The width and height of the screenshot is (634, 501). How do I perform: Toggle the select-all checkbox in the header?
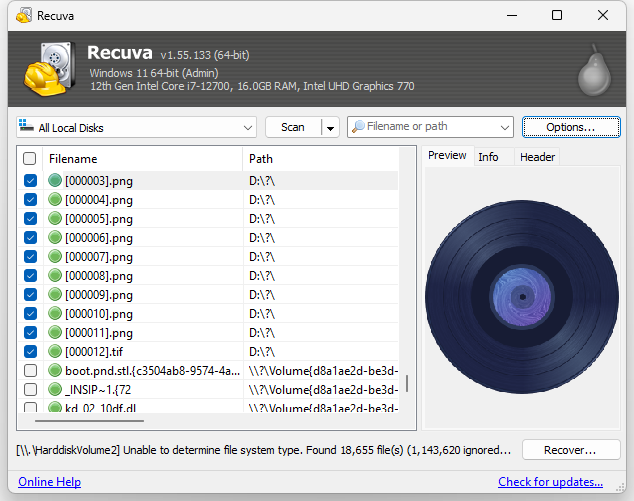coord(30,159)
